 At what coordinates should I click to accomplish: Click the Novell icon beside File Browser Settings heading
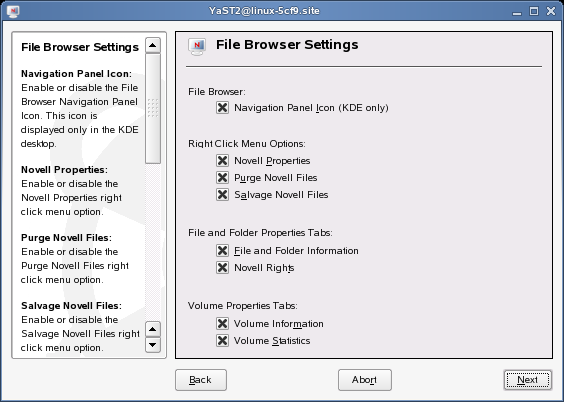point(197,47)
